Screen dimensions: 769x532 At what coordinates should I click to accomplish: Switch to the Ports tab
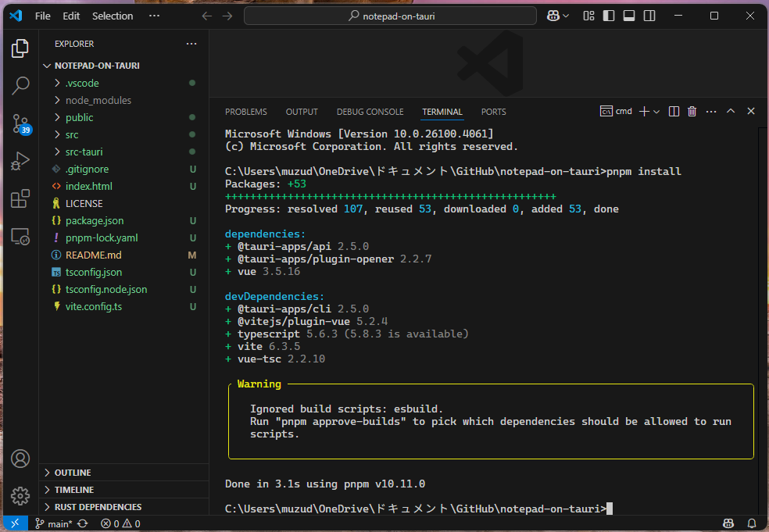click(493, 112)
